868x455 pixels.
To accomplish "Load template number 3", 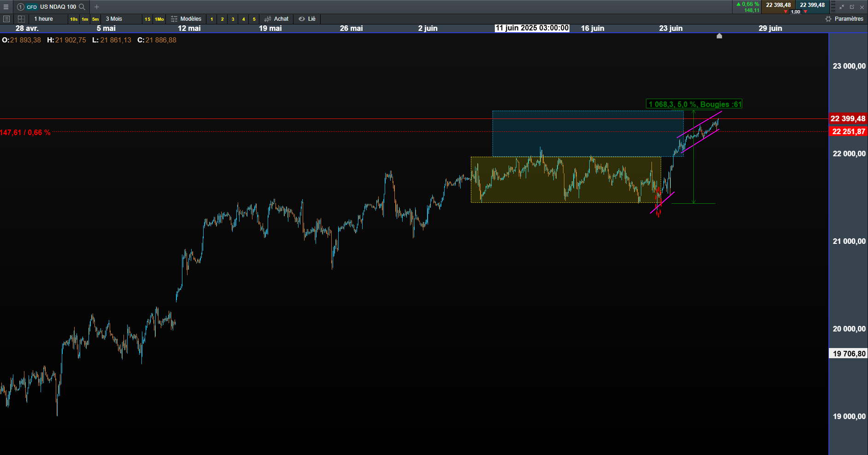I will pyautogui.click(x=233, y=19).
